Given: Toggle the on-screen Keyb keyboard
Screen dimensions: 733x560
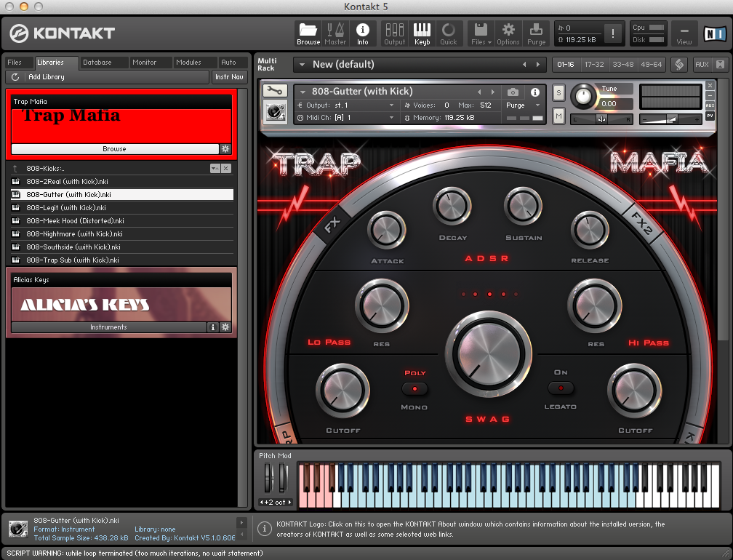Looking at the screenshot, I should 422,33.
